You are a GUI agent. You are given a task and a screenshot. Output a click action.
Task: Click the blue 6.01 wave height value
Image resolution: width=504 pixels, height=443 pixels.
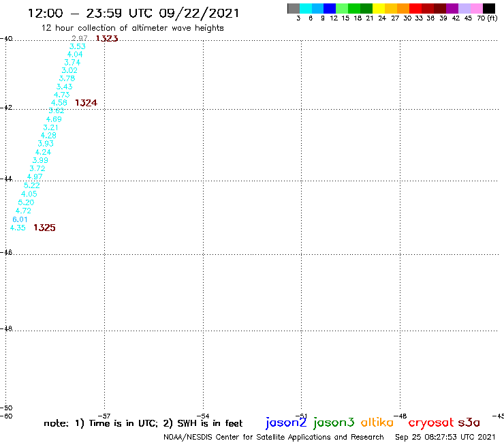coord(20,219)
